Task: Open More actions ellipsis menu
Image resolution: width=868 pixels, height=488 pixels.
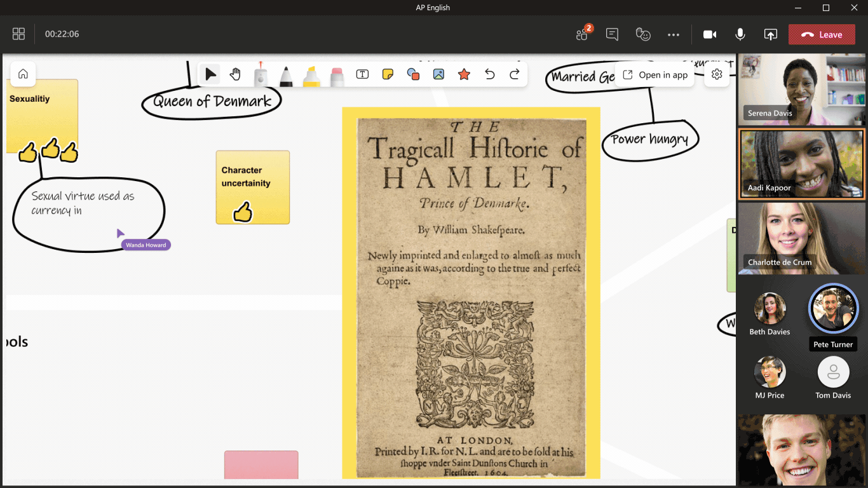Action: (674, 35)
